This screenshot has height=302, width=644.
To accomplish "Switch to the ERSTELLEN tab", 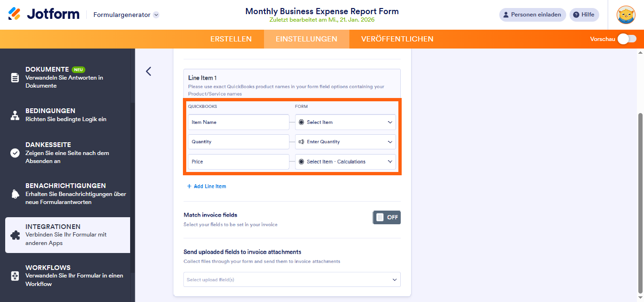I will coord(231,39).
